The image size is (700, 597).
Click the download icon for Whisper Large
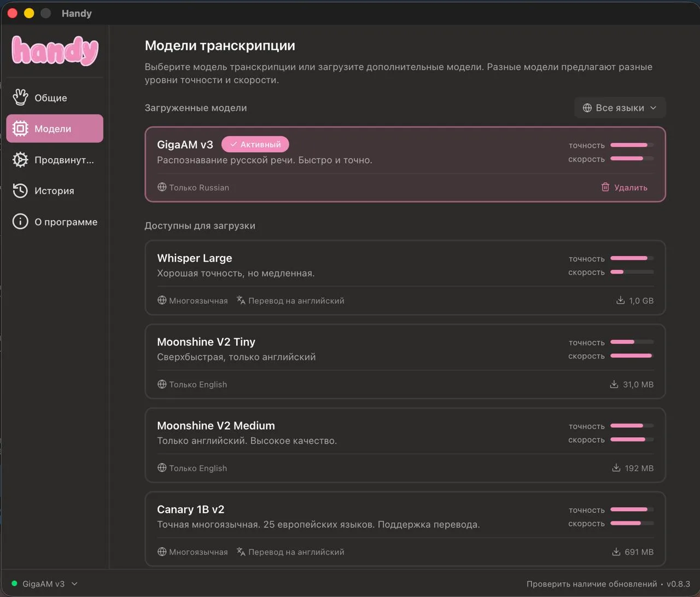[x=621, y=300]
